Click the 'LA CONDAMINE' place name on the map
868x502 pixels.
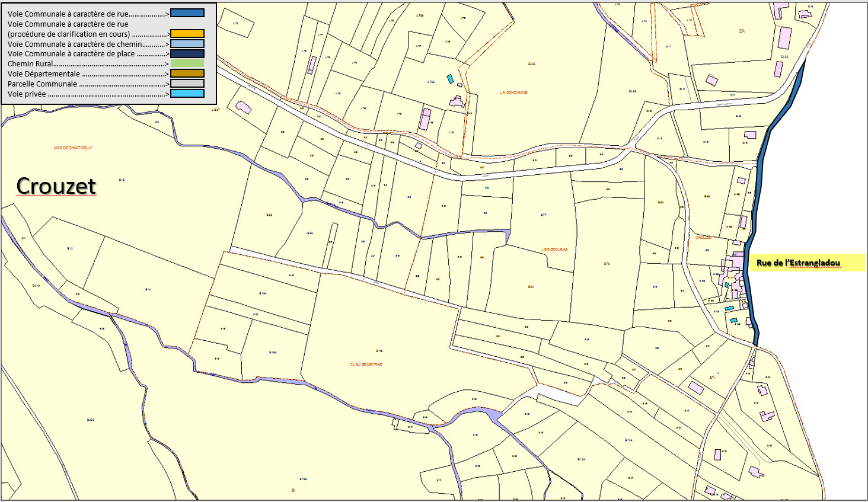pos(513,92)
